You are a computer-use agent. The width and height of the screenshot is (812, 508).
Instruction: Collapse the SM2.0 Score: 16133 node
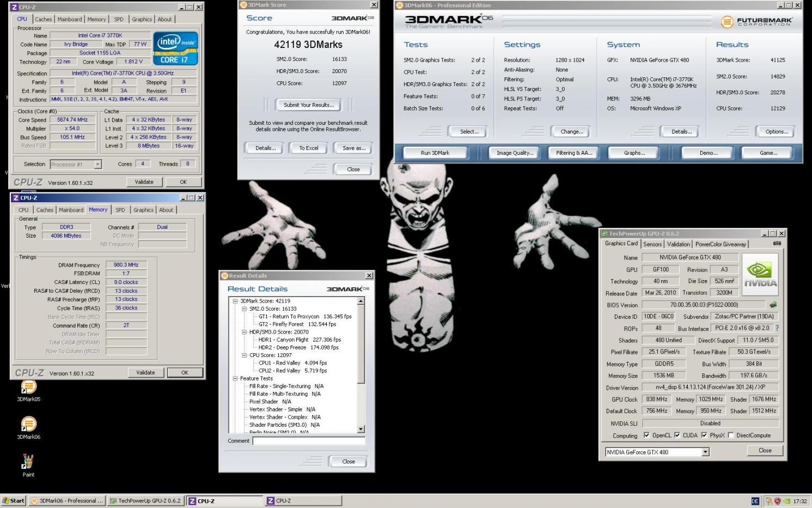245,309
